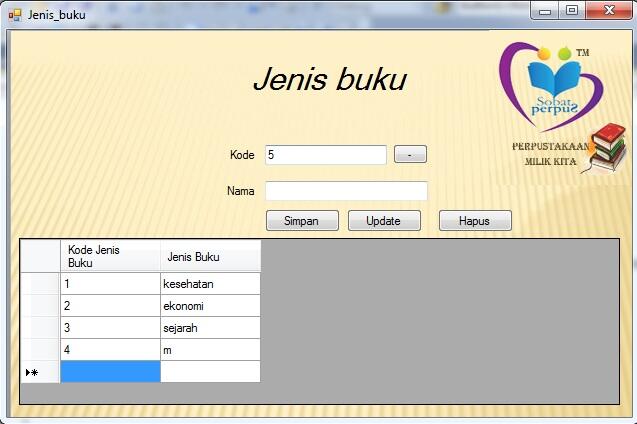The image size is (637, 424).
Task: Click the Update button
Action: pos(384,221)
